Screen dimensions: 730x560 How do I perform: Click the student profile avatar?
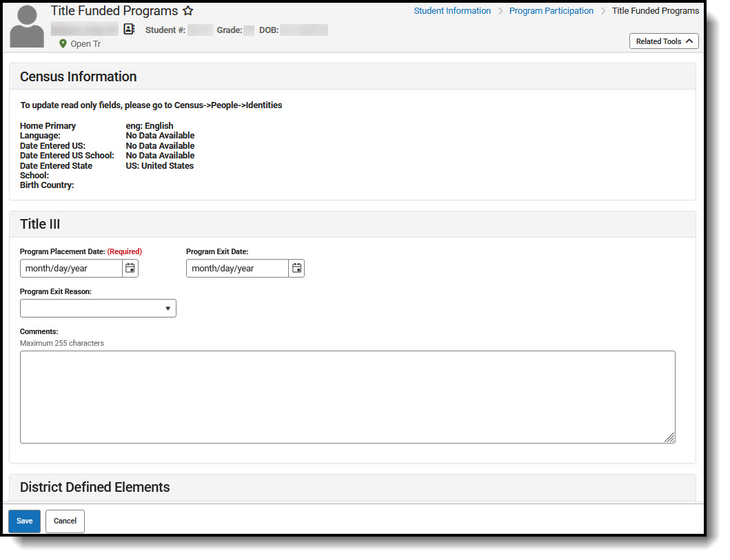(26, 25)
